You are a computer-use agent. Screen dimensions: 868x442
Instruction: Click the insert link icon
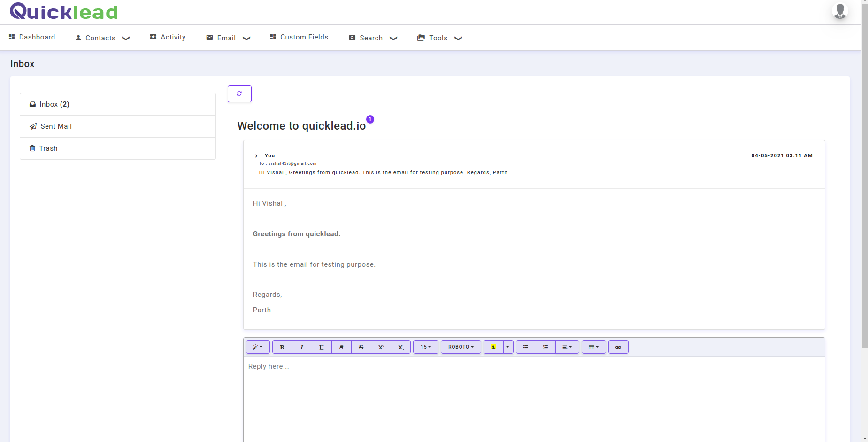(x=618, y=347)
